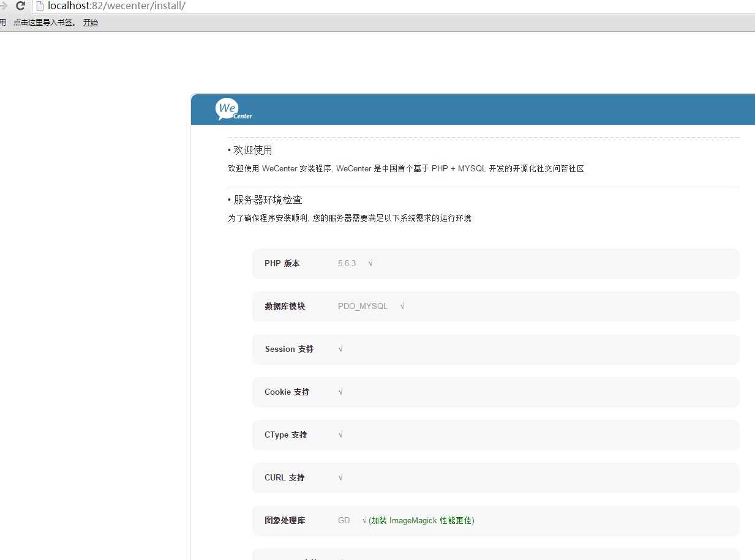Click the CURL 支持 label

coord(284,477)
